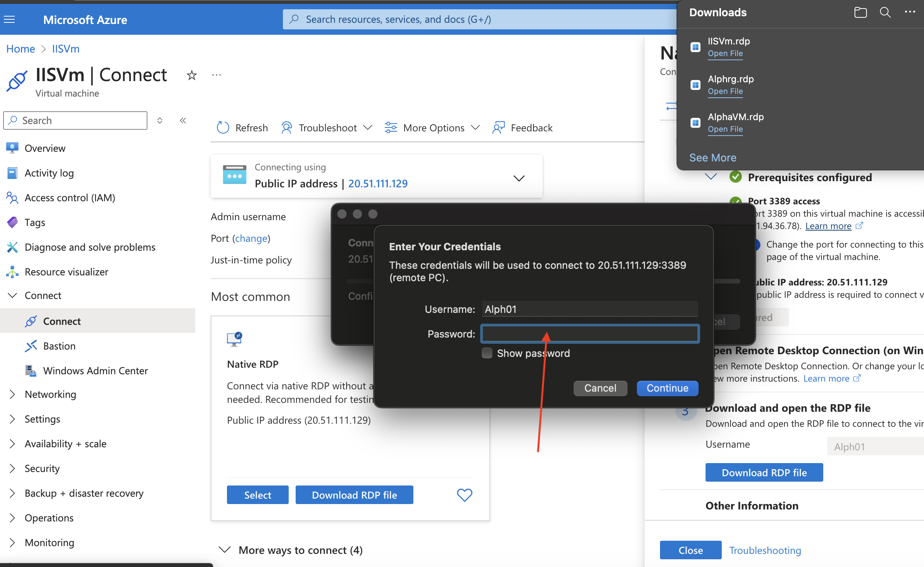This screenshot has width=924, height=567.
Task: Open the ellipsis more actions beside page title
Action: pos(217,75)
